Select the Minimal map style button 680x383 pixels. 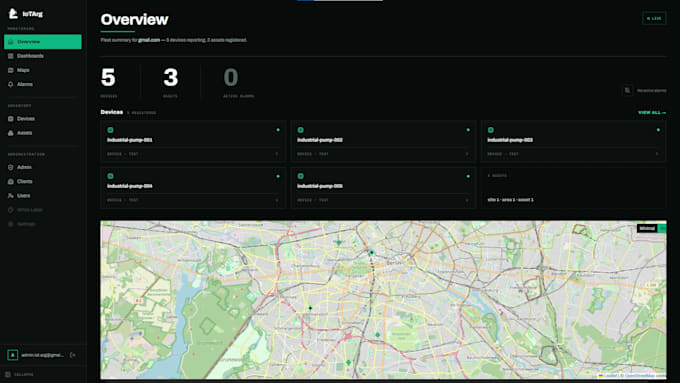[647, 228]
